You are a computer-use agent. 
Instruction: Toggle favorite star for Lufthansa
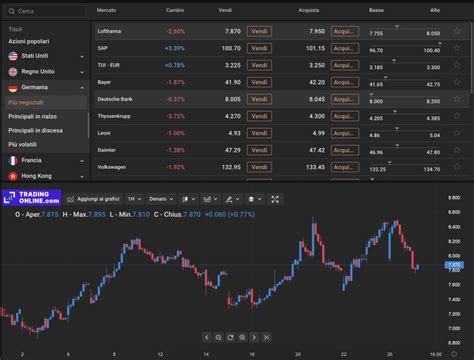pos(457,31)
